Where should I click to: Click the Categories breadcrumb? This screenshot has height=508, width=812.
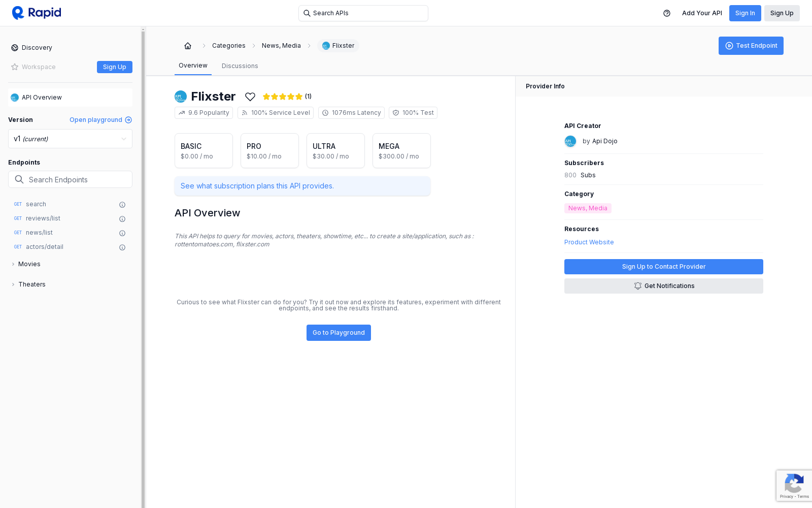pos(229,46)
